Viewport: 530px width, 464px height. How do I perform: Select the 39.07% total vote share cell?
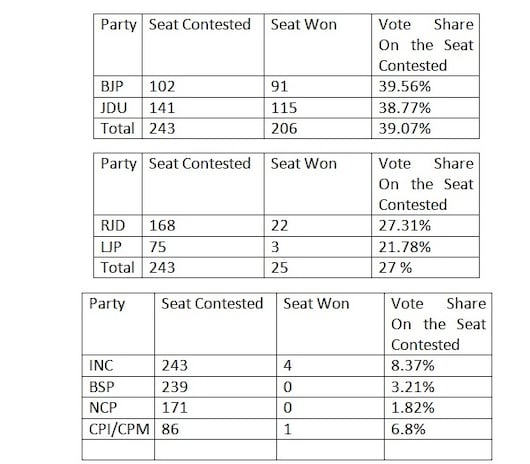tap(425, 128)
